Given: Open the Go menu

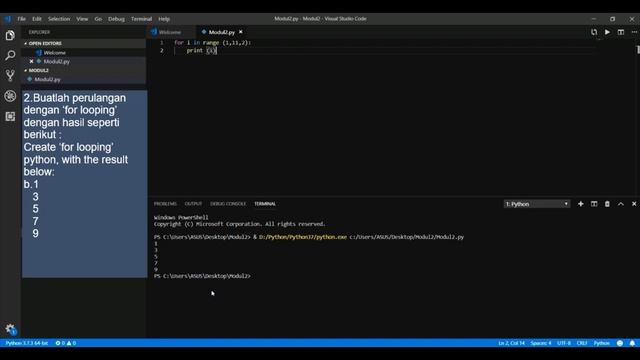Looking at the screenshot, I should coord(98,19).
